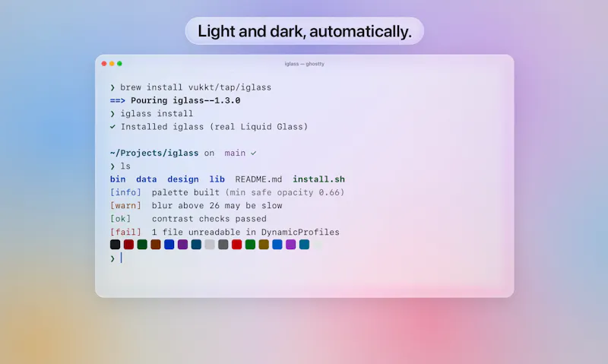Click the "lib" directory name
608x364 pixels.
coord(217,179)
